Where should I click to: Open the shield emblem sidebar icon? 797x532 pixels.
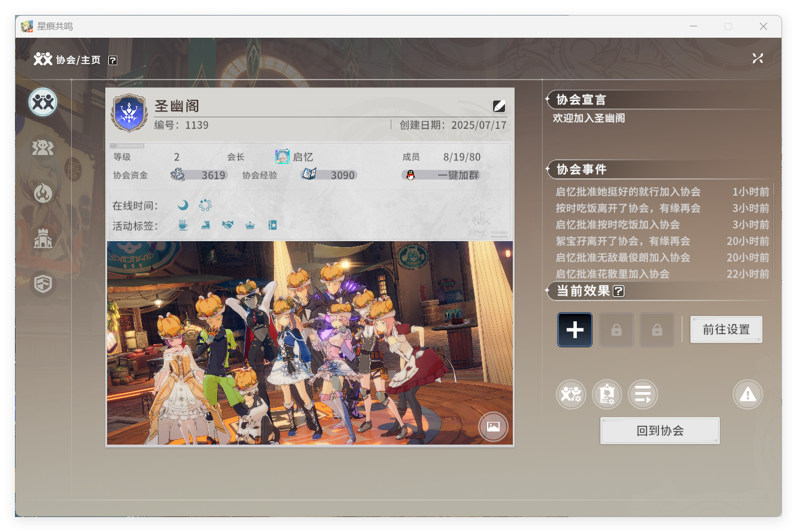(43, 284)
